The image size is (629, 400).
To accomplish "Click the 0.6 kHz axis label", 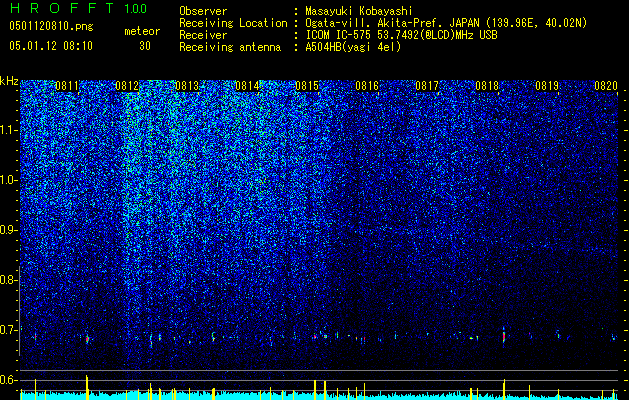I will point(9,380).
